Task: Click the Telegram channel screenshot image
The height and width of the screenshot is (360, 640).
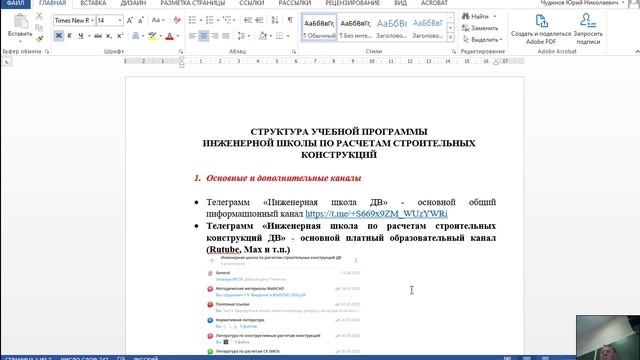Action: 284,304
